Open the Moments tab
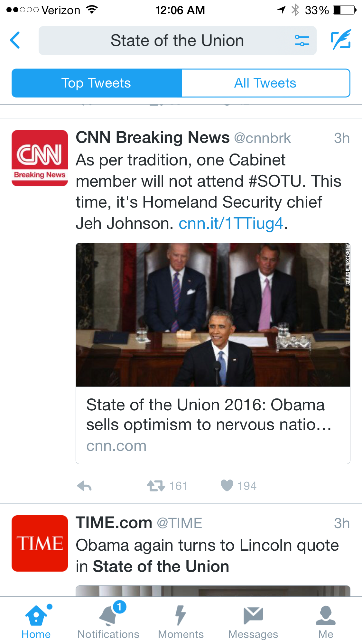The image size is (362, 644). [181, 621]
